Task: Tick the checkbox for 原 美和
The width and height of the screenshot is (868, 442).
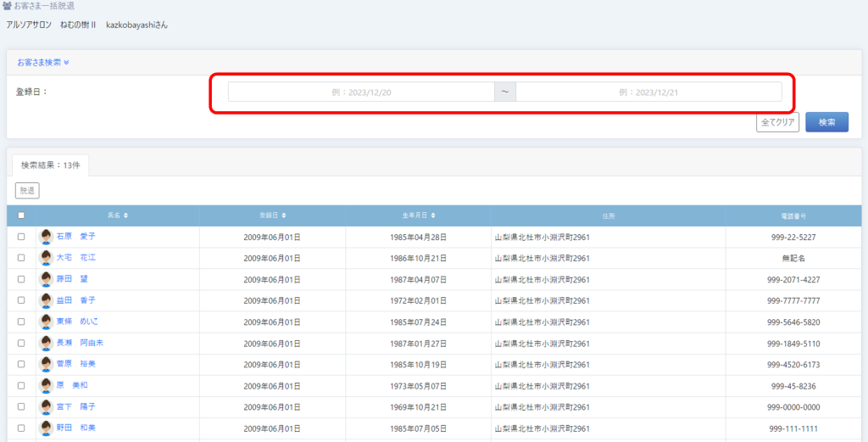Action: tap(21, 385)
